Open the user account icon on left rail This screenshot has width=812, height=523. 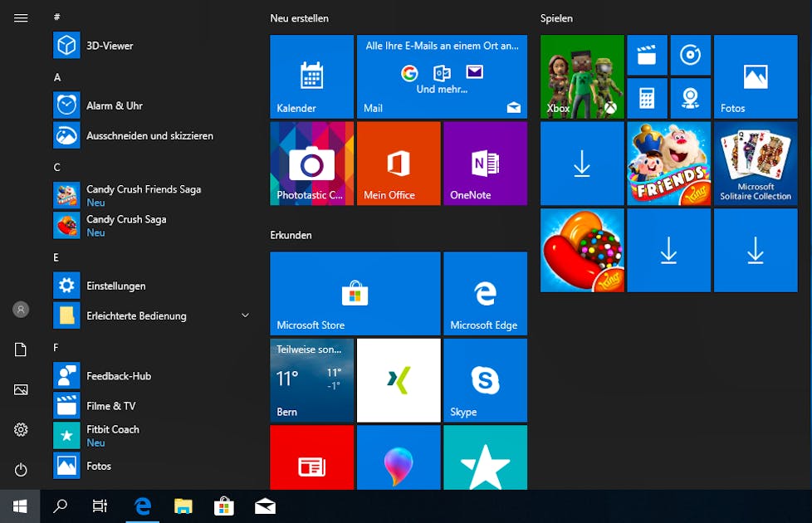point(21,310)
